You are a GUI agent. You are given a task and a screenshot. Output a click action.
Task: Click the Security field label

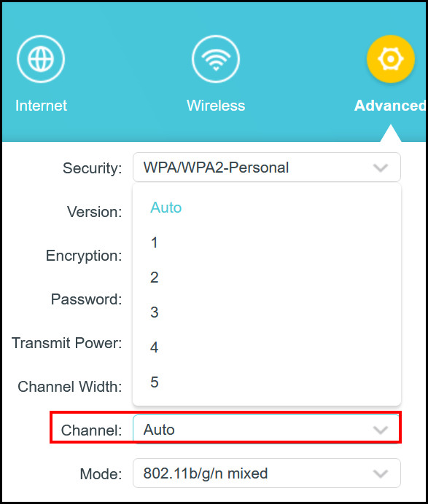pyautogui.click(x=93, y=168)
